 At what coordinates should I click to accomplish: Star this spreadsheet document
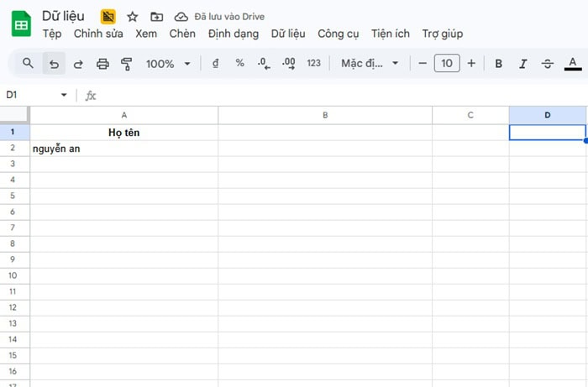[132, 17]
